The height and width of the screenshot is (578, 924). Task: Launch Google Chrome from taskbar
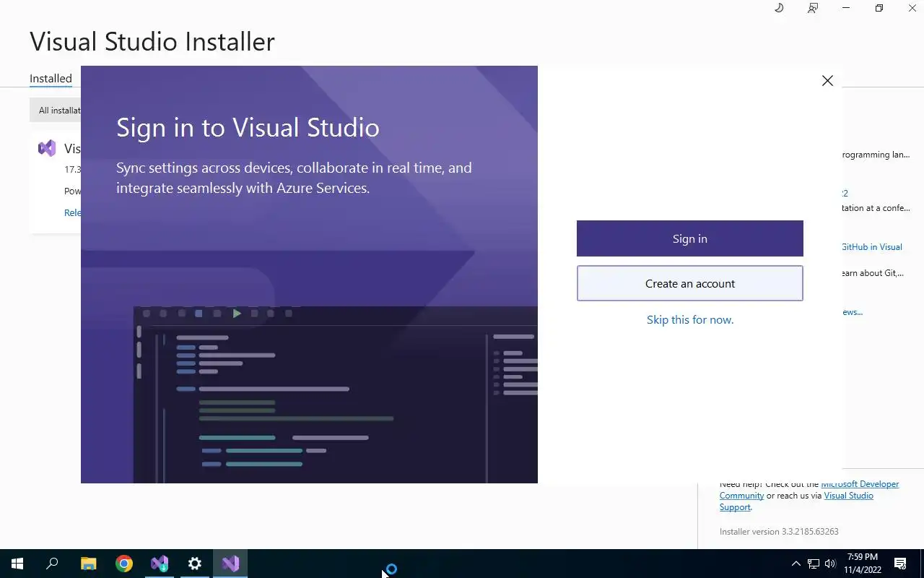tap(124, 564)
